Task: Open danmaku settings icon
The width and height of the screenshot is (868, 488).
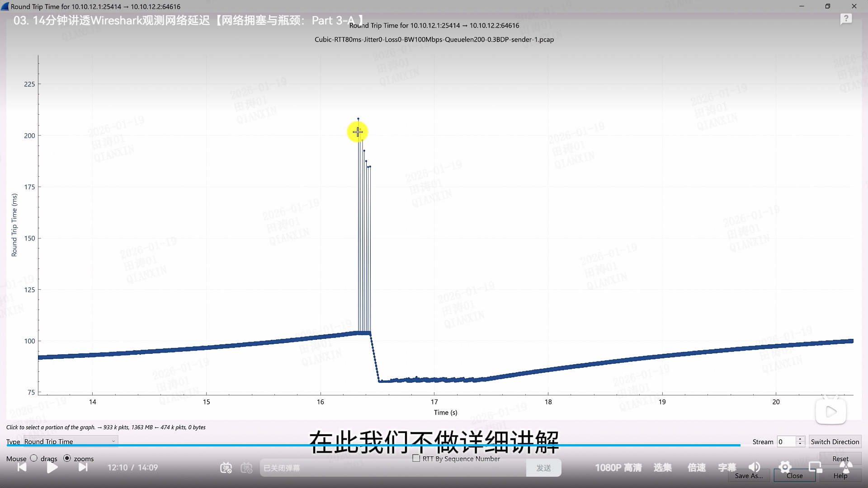Action: pyautogui.click(x=246, y=468)
